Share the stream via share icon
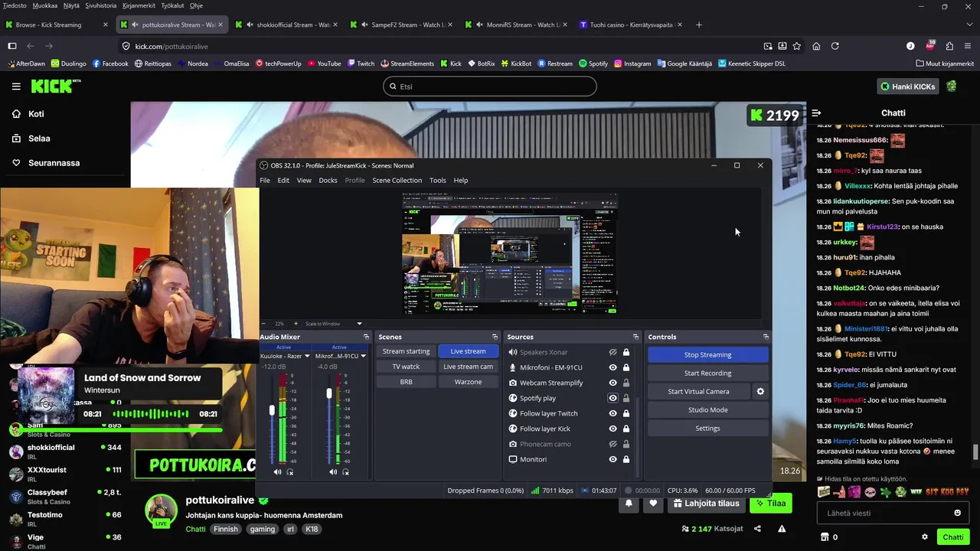 (x=757, y=529)
